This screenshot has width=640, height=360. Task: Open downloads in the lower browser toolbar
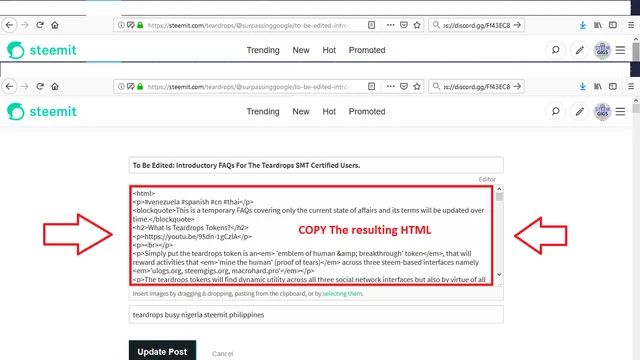click(x=582, y=87)
